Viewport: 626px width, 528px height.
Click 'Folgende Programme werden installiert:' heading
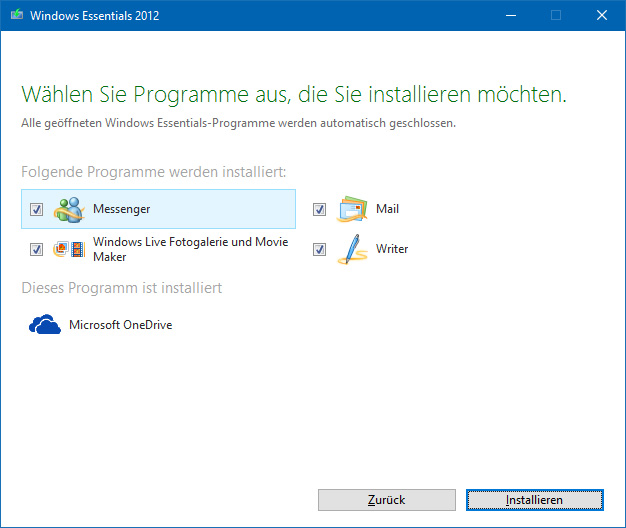tap(154, 172)
